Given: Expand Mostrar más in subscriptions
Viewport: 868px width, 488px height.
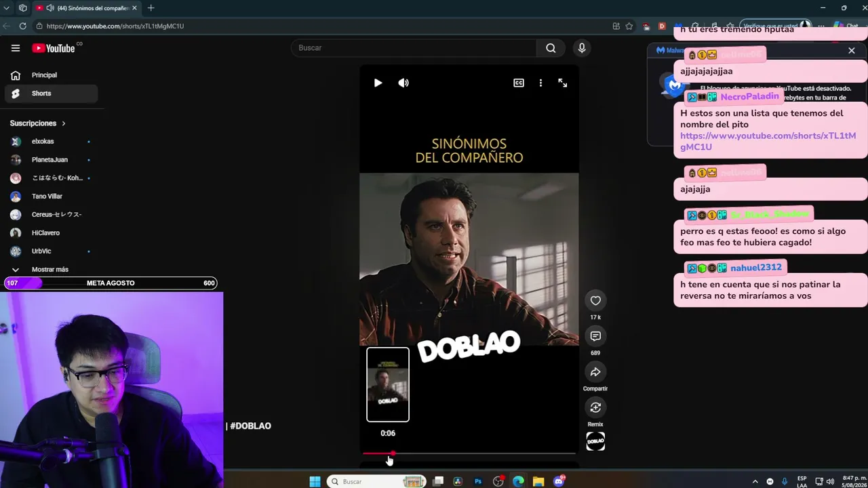Looking at the screenshot, I should (51, 270).
